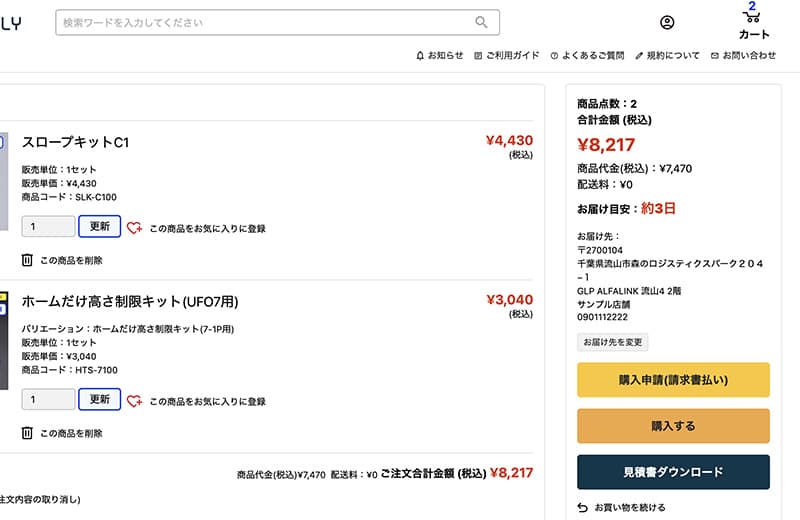Image resolution: width=800 pixels, height=520 pixels.
Task: Click trash icon to delete スロープキットC1
Action: [27, 260]
